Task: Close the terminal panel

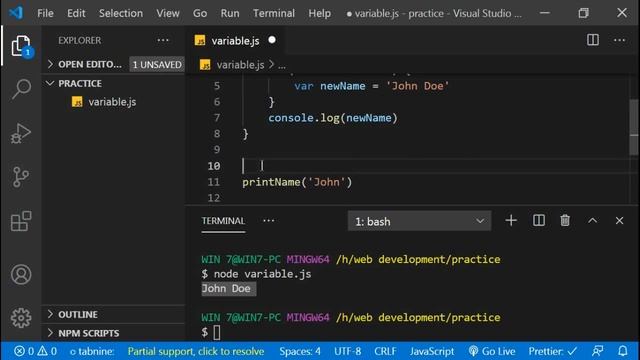Action: tap(619, 220)
